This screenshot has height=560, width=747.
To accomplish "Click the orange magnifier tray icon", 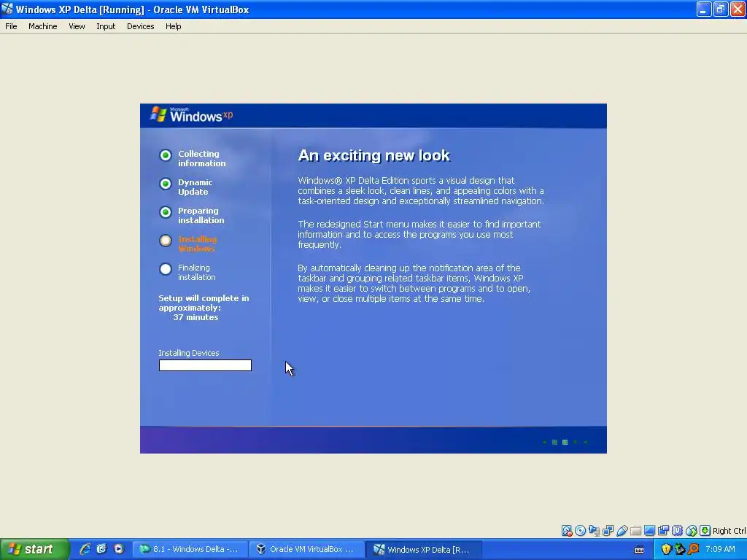I will pos(693,549).
